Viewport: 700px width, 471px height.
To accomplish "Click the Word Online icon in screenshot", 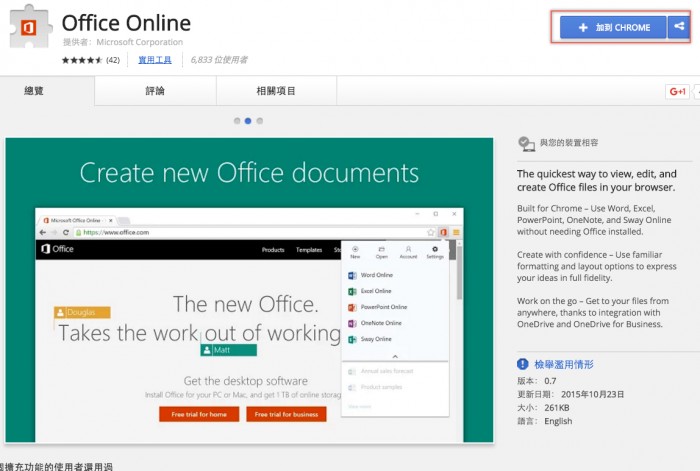I will [352, 275].
